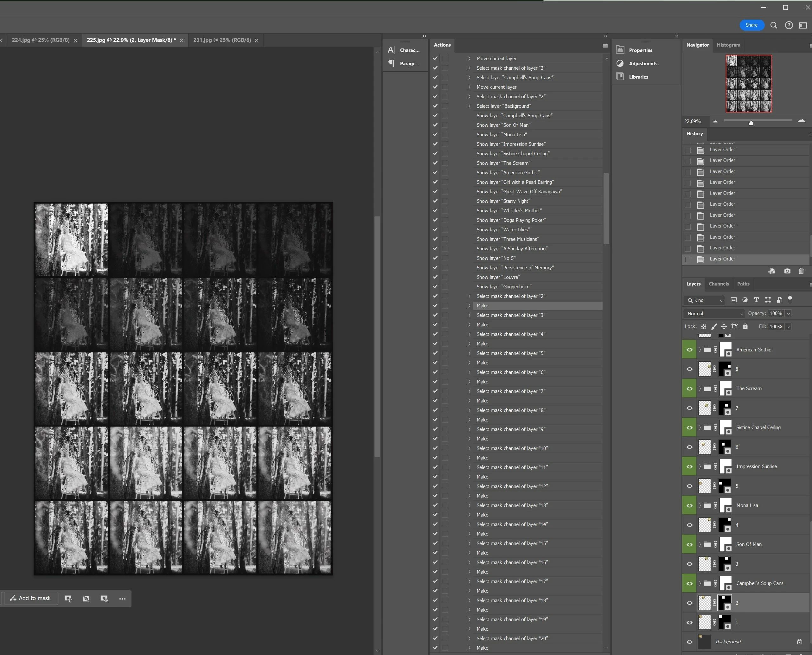The width and height of the screenshot is (812, 655).
Task: Open the Libraries panel icon
Action: [620, 77]
